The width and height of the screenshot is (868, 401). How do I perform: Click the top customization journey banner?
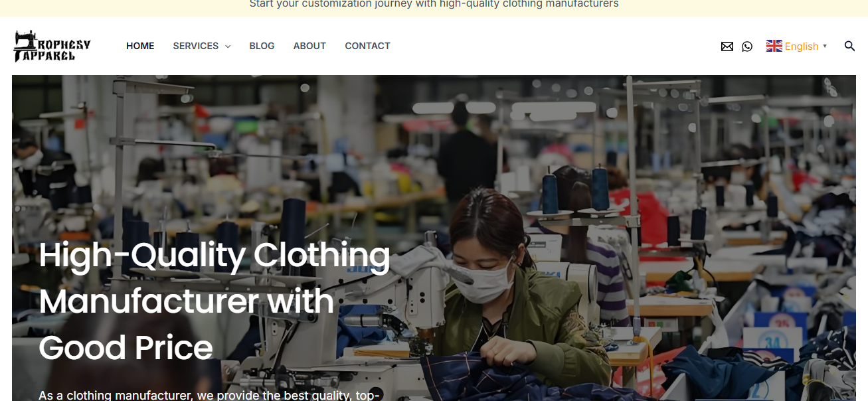coord(434,5)
